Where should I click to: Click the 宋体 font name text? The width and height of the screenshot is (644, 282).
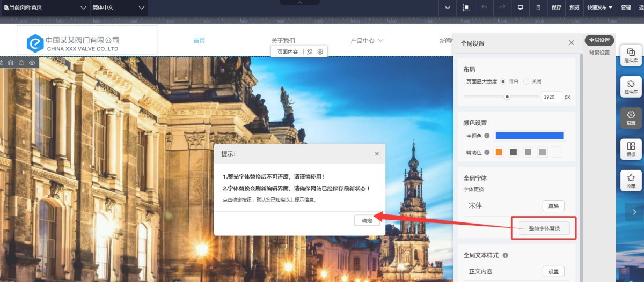click(x=475, y=205)
